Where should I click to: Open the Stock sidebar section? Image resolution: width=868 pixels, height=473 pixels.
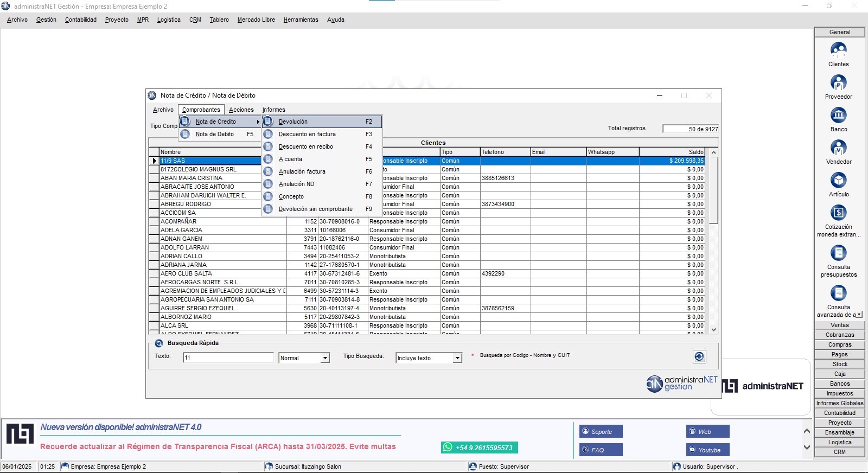(x=840, y=364)
